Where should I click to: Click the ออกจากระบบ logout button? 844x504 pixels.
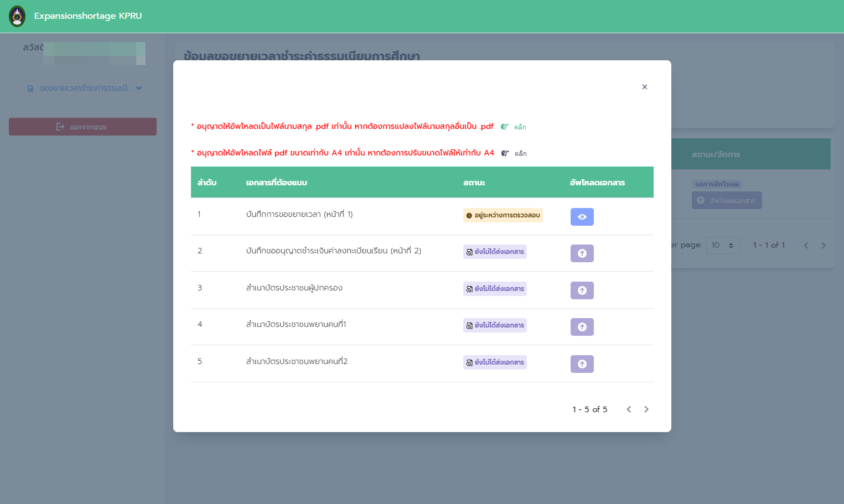coord(82,127)
